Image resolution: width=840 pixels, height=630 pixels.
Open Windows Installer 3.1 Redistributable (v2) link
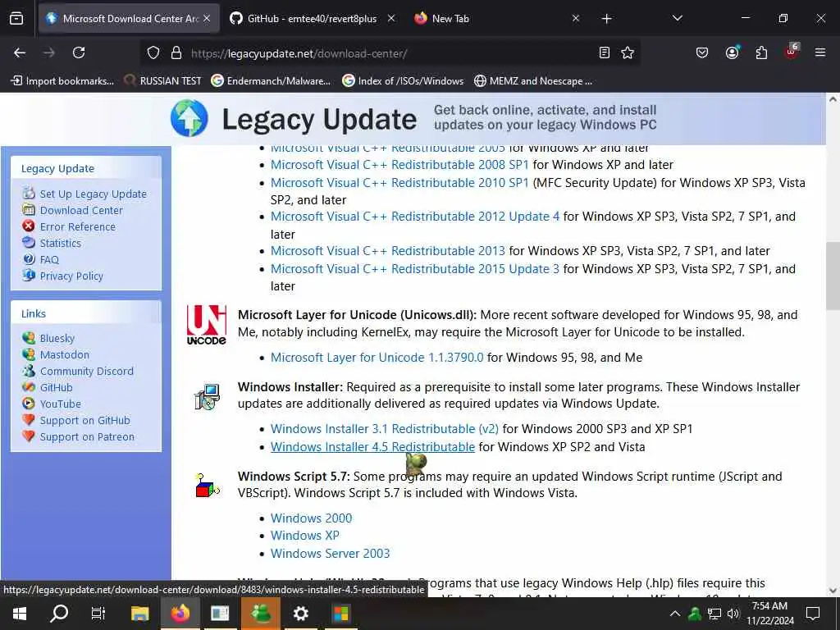pyautogui.click(x=384, y=428)
